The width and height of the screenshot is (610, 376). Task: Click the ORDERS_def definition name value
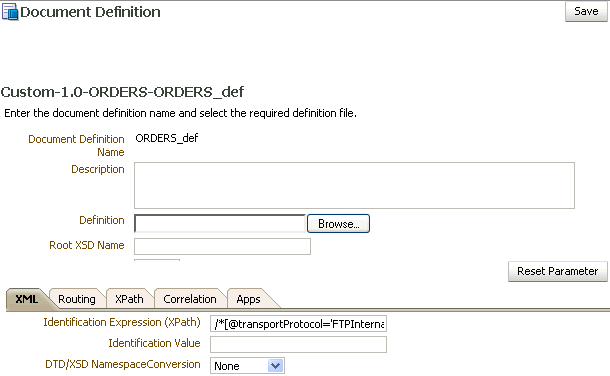click(x=167, y=138)
